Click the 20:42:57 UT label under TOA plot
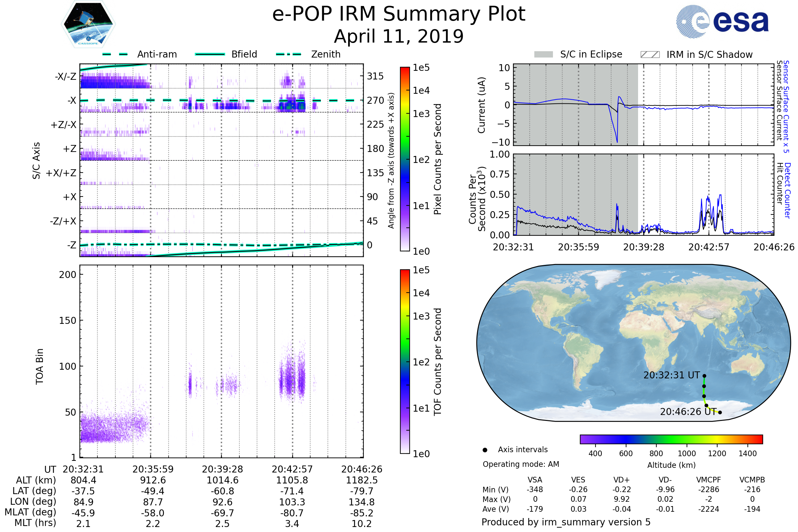Viewport: 798px width, 532px height. coord(292,469)
